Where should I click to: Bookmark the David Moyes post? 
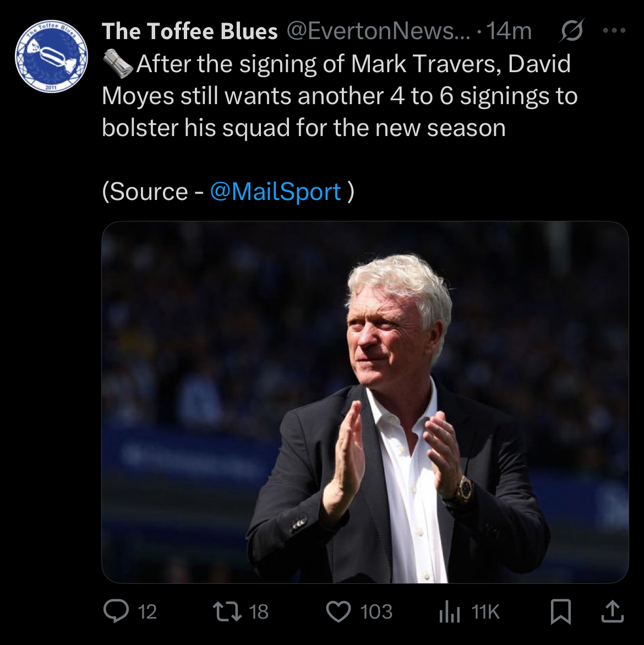[560, 611]
